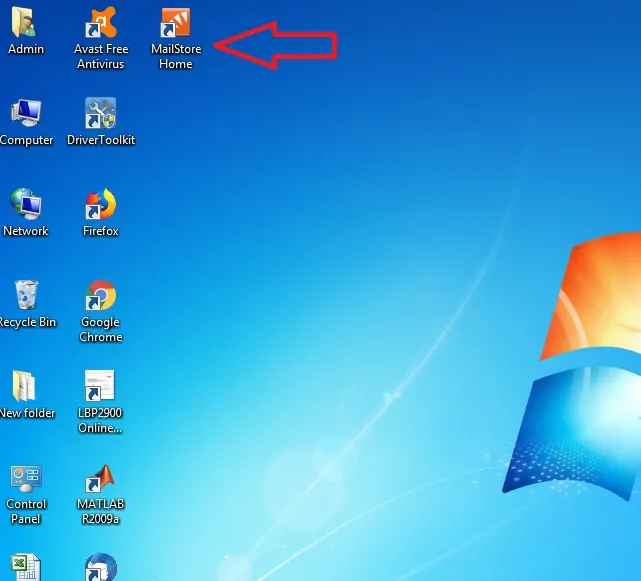Launch the DriverToolkit shortcut
This screenshot has width=641, height=581.
(101, 113)
